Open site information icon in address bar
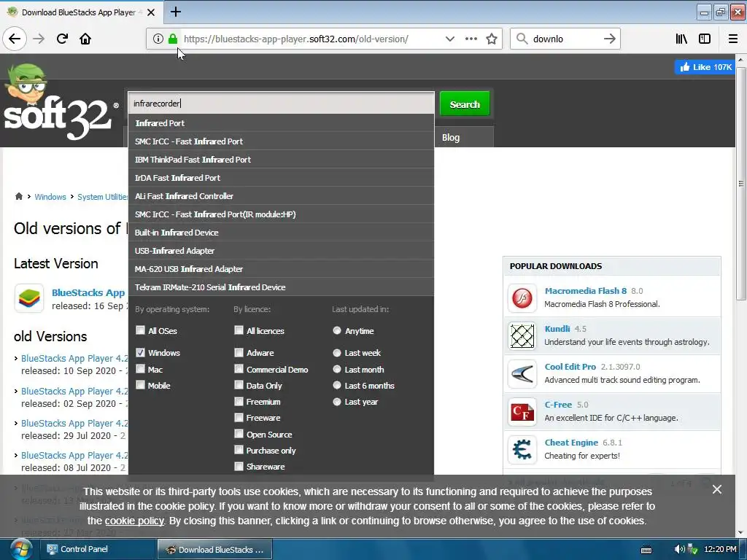This screenshot has height=560, width=747. 158,39
